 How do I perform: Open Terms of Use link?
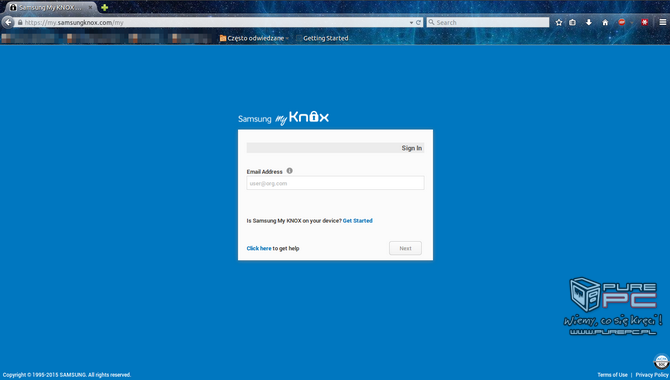pyautogui.click(x=612, y=375)
